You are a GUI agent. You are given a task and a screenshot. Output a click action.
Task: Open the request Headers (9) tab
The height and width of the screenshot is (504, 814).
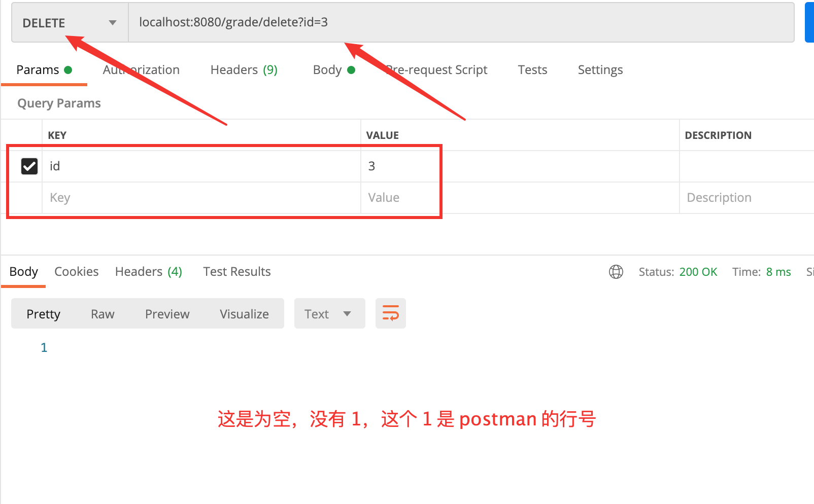(x=244, y=70)
